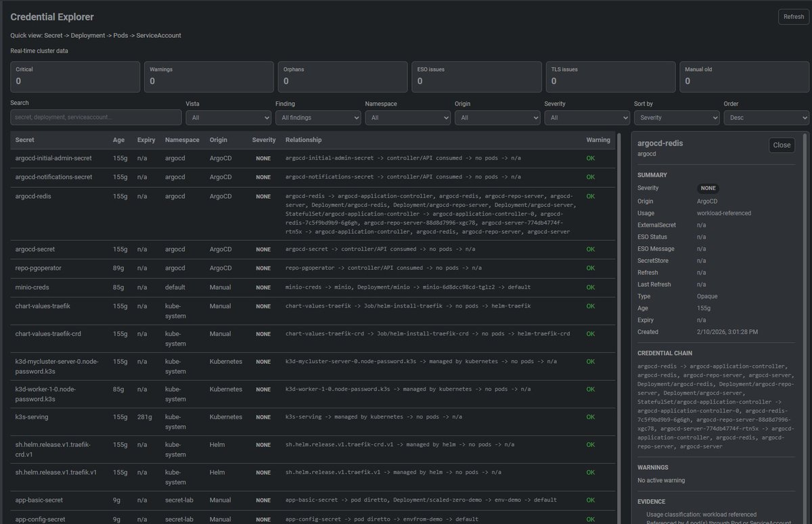
Task: Open the Severity filter dropdown
Action: pos(587,118)
